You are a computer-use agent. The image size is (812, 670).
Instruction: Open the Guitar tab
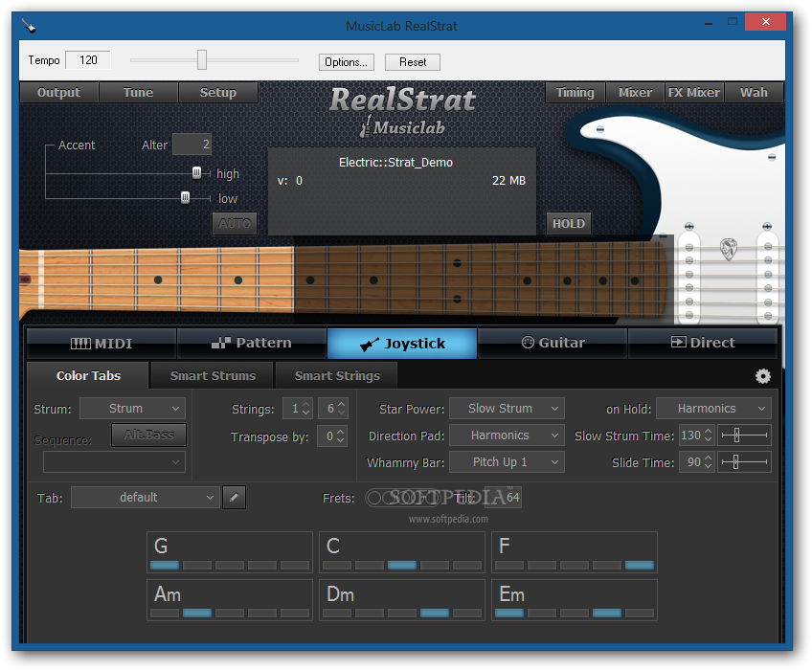(x=553, y=344)
